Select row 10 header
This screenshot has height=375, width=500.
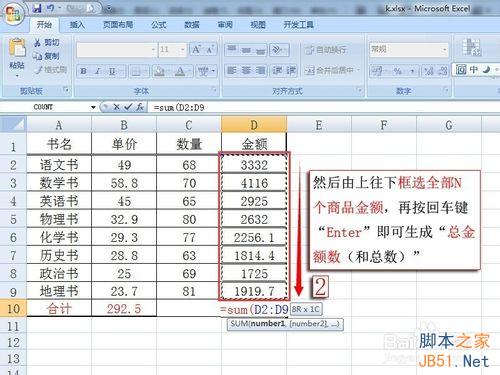point(13,309)
